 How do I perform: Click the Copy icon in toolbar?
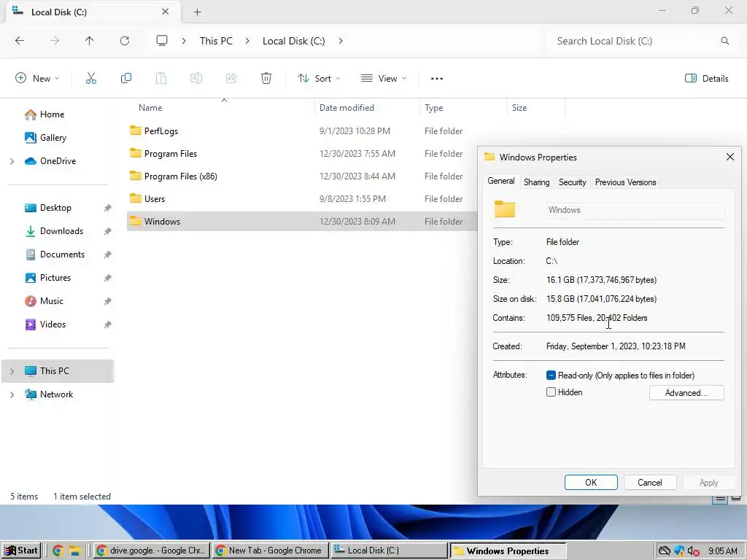[x=125, y=79]
